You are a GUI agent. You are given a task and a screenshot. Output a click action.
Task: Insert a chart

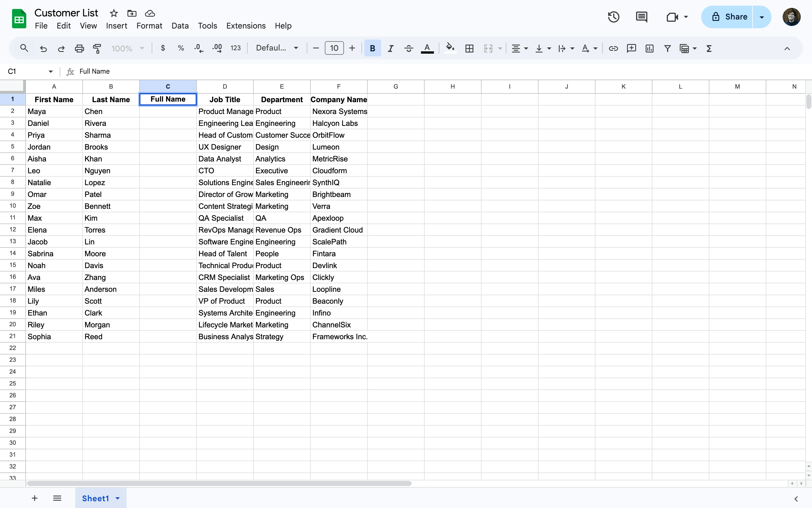pyautogui.click(x=650, y=48)
